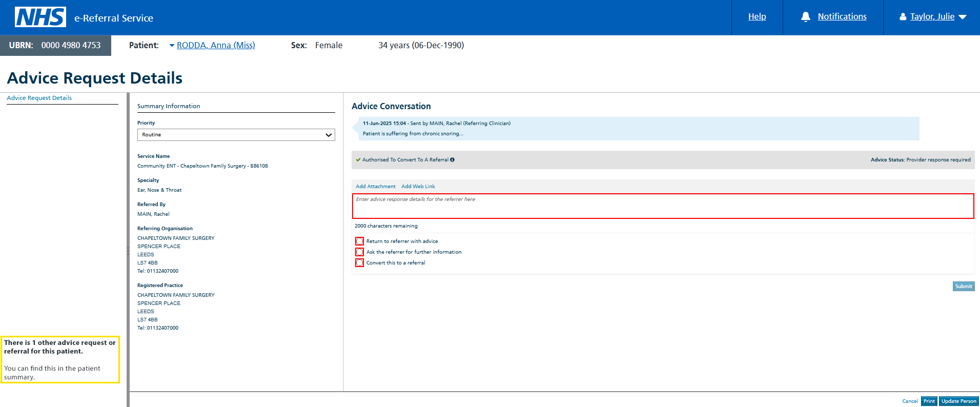
Task: Open the Help link in the header
Action: (757, 16)
